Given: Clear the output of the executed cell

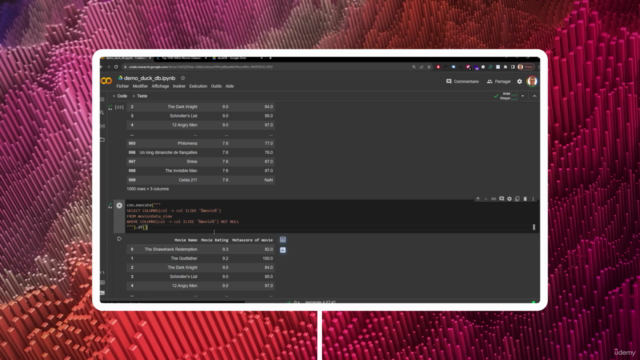Looking at the screenshot, I should (x=119, y=239).
